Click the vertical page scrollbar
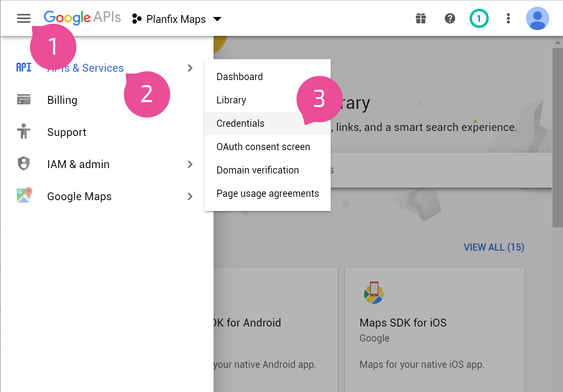Viewport: 563px width, 392px height. pyautogui.click(x=558, y=138)
